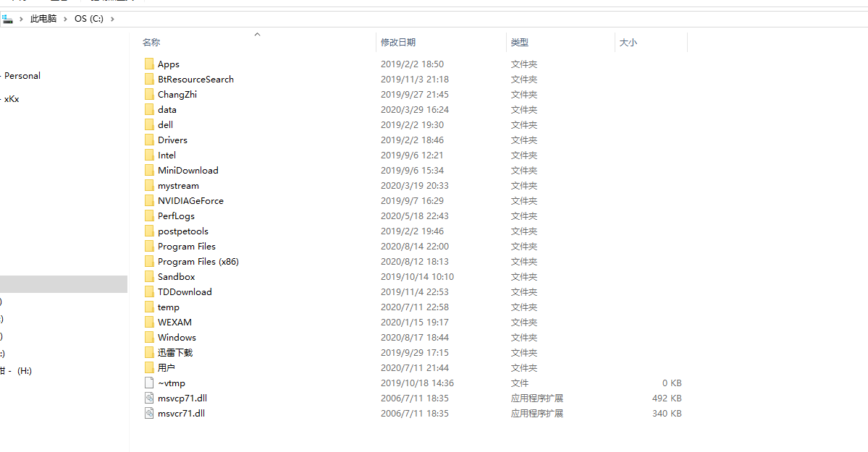This screenshot has height=452, width=868.
Task: Select the Windows folder icon
Action: pos(149,338)
